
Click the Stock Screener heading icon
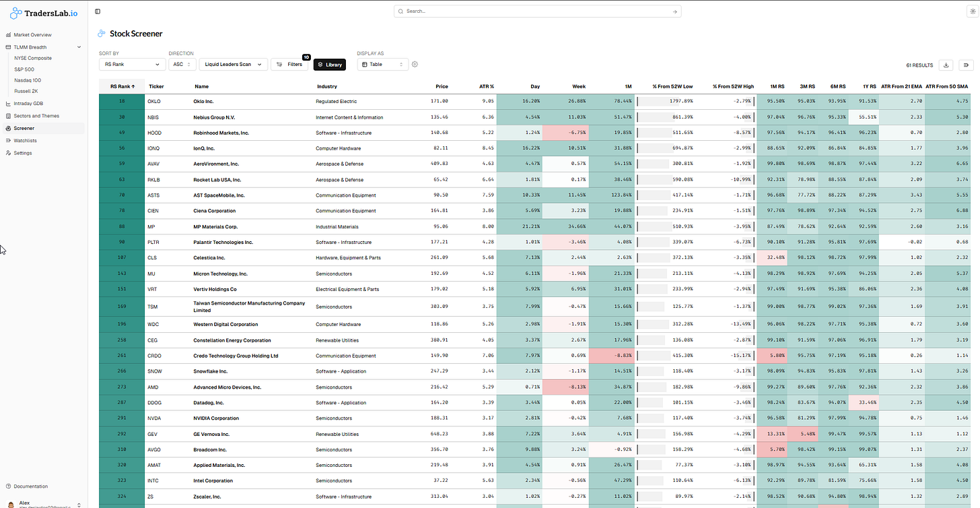point(102,34)
